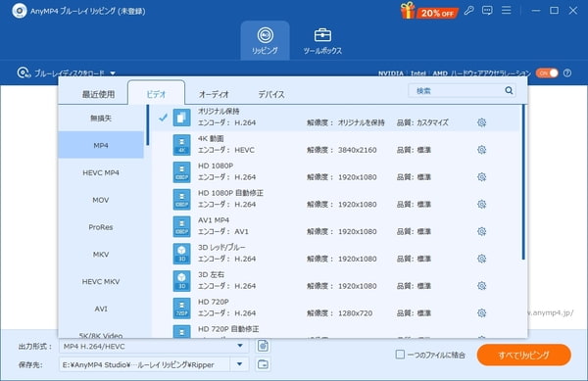This screenshot has width=588, height=381.
Task: Open settings gear for 3D 左右 preset
Action: click(482, 286)
